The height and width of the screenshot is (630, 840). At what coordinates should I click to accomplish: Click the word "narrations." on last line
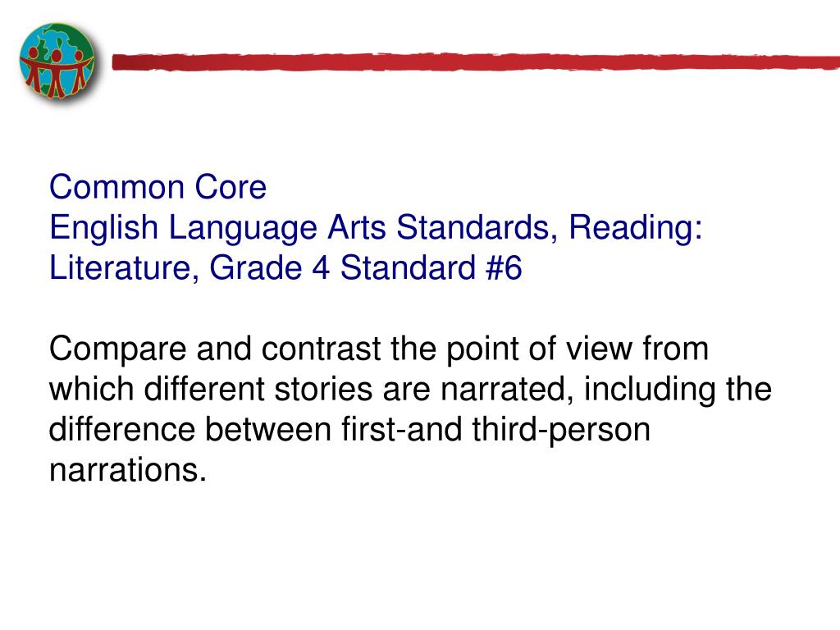(127, 470)
